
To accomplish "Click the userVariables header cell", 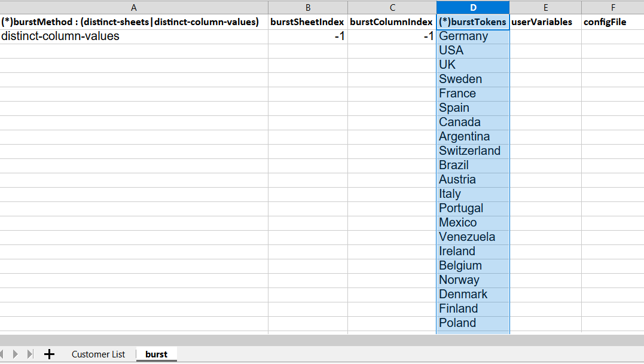I will click(x=545, y=22).
